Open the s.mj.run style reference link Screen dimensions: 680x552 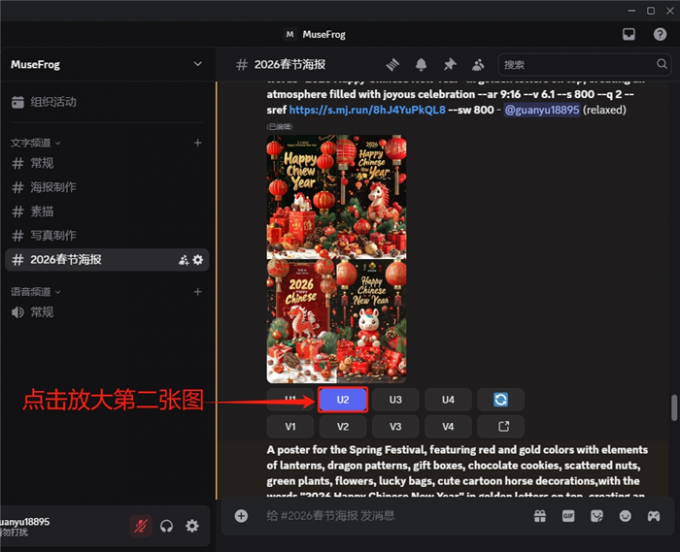point(367,110)
